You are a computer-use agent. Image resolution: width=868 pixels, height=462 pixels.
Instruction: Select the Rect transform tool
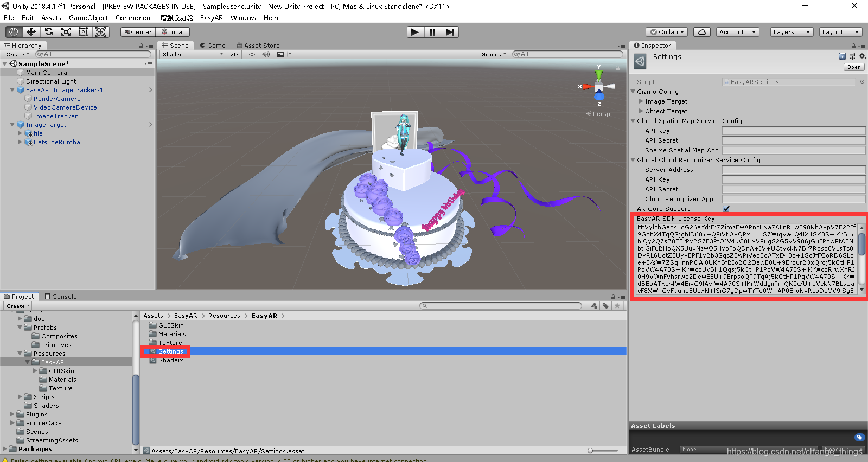(x=83, y=32)
